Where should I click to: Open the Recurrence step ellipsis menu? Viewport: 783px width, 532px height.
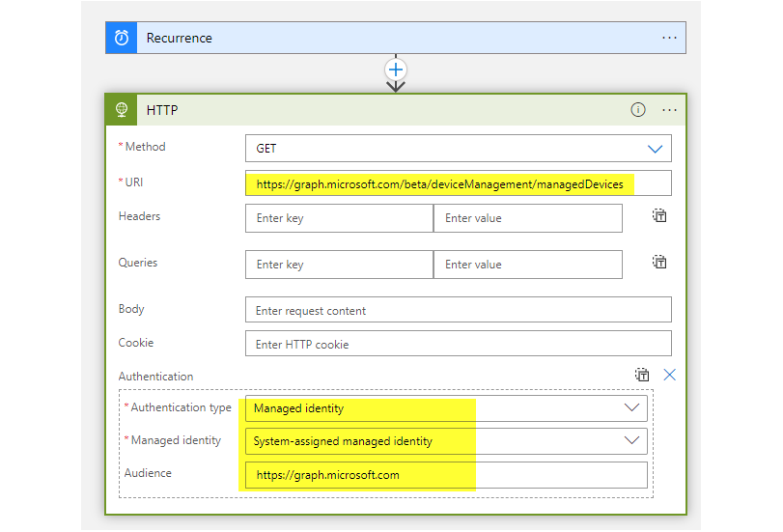tap(669, 38)
